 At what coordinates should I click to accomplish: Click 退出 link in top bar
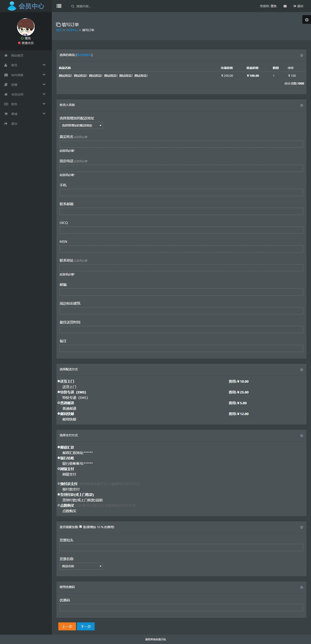click(298, 6)
